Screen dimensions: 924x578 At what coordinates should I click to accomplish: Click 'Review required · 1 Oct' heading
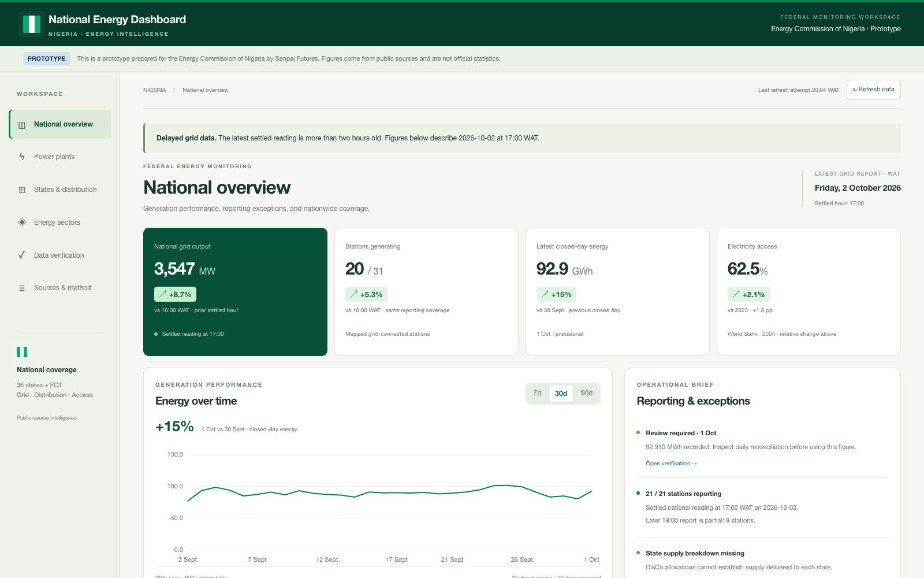pos(681,433)
